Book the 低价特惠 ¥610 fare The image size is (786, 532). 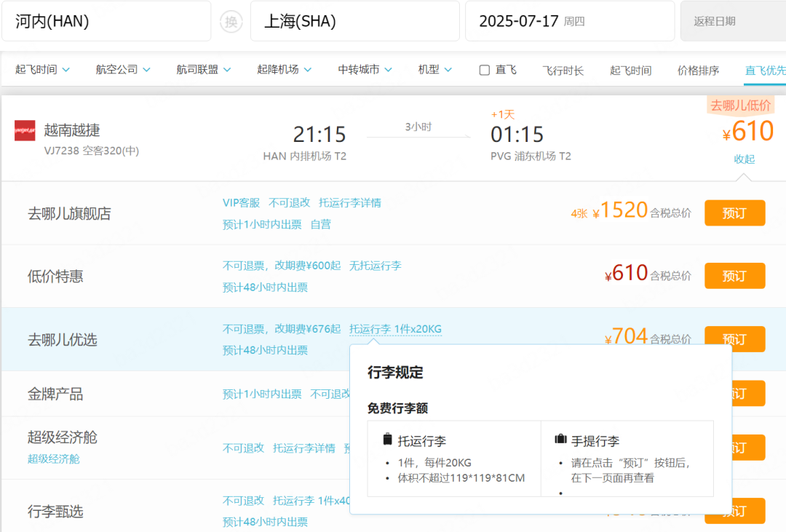coord(734,276)
